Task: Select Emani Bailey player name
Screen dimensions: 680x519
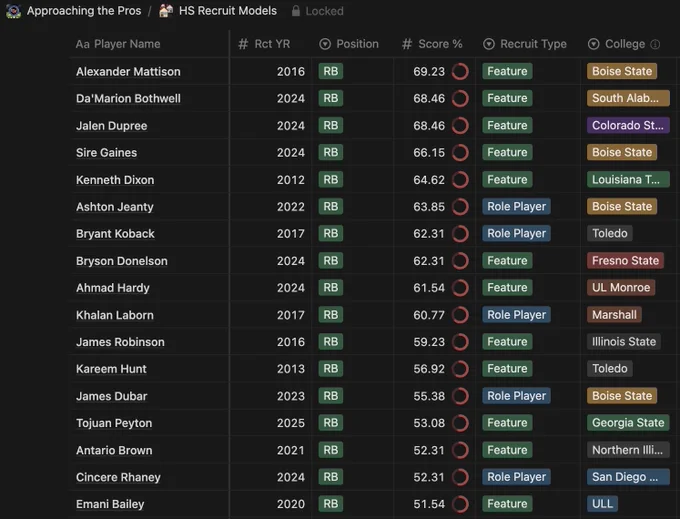Action: tap(110, 504)
